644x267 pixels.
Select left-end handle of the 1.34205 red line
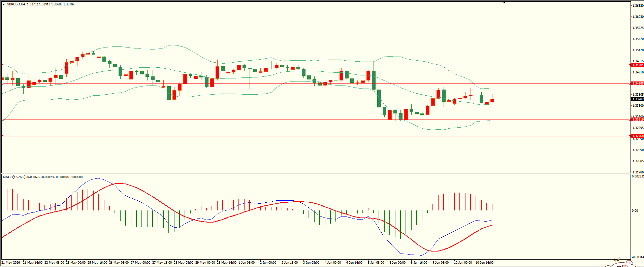(2, 84)
